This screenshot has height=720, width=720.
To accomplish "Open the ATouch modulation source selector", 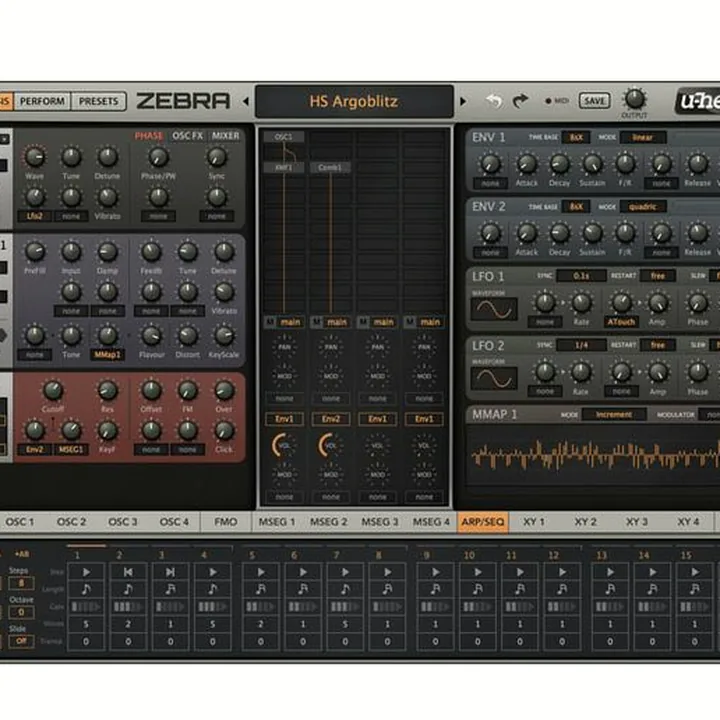I will [x=621, y=322].
